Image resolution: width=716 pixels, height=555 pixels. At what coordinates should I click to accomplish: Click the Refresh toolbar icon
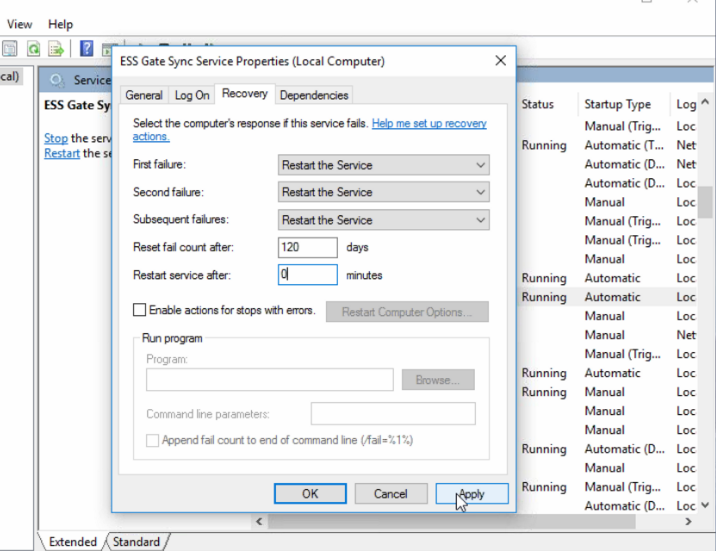[33, 48]
